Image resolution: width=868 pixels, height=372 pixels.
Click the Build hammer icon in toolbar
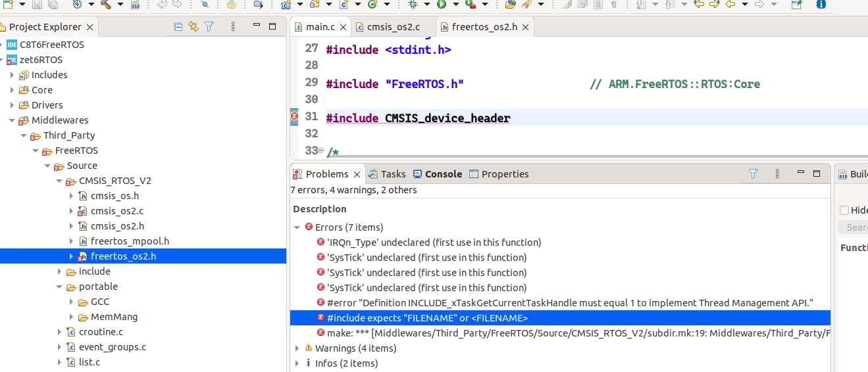coord(106,4)
